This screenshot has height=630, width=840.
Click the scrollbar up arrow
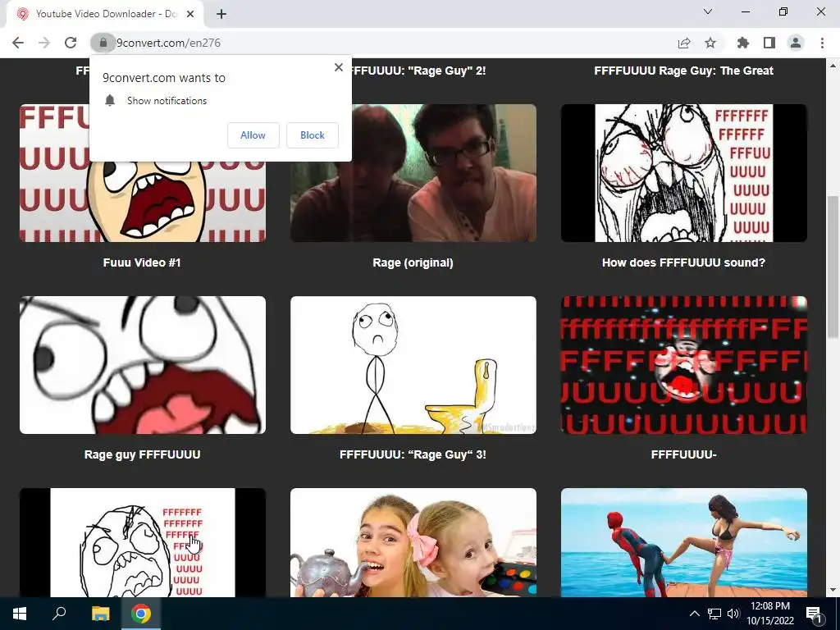[x=833, y=66]
